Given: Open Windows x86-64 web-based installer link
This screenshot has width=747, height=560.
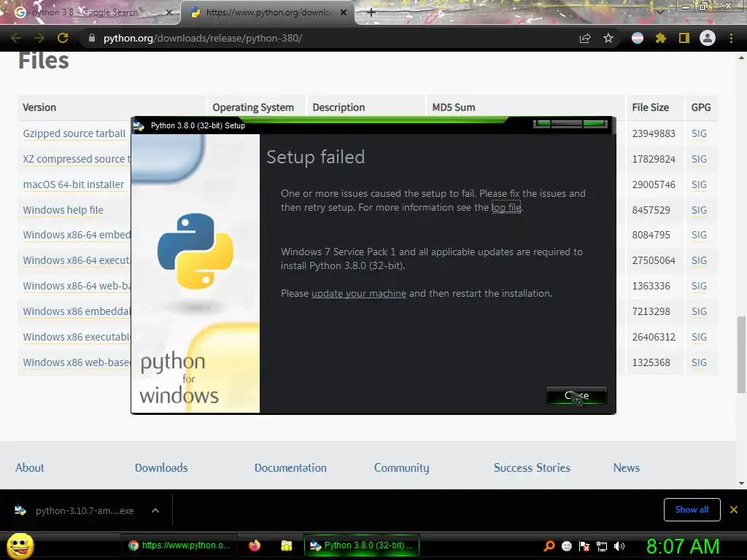Looking at the screenshot, I should 76,286.
